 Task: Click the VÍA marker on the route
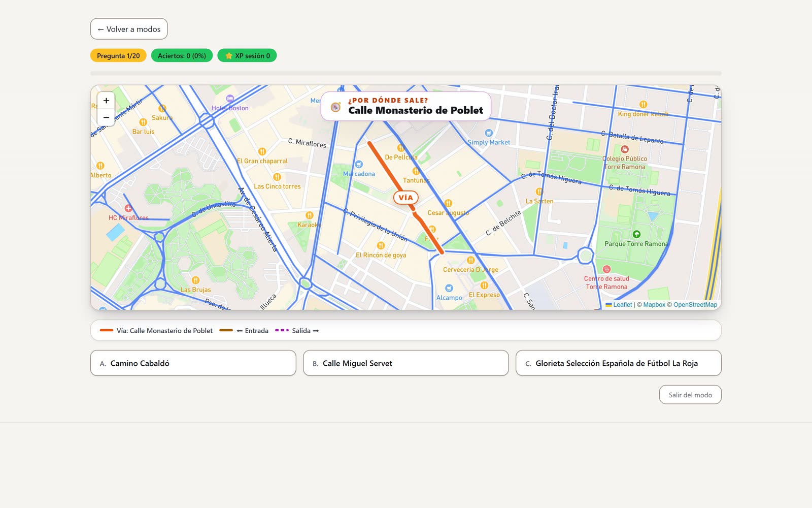pos(405,198)
